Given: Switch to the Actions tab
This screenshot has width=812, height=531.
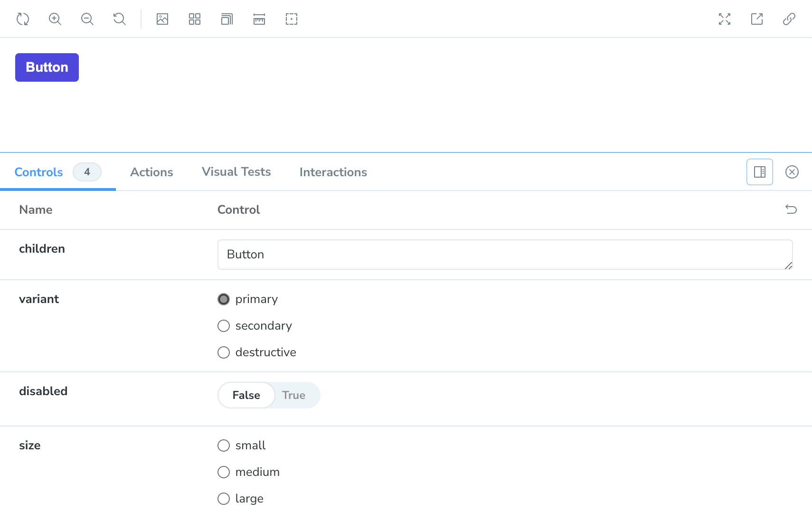Looking at the screenshot, I should 151,172.
